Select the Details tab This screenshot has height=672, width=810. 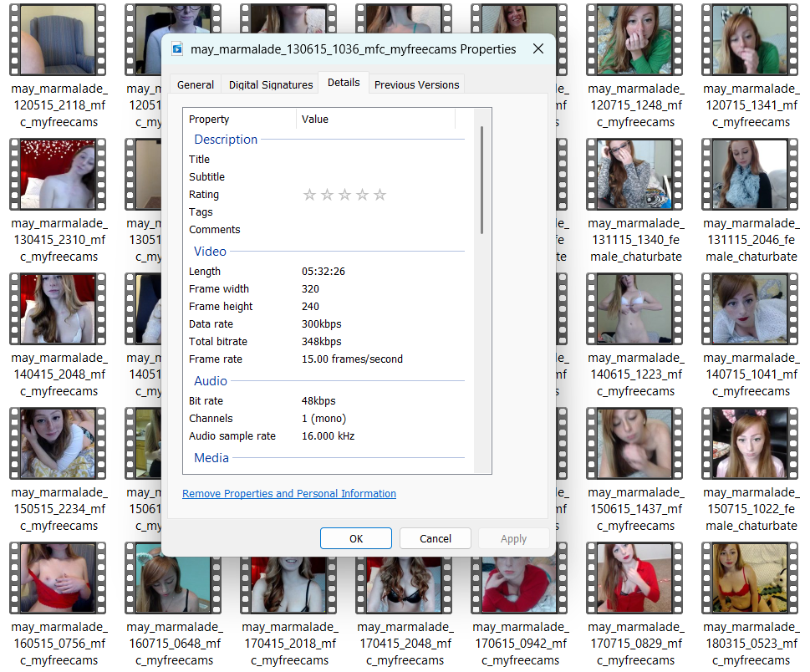[x=344, y=83]
